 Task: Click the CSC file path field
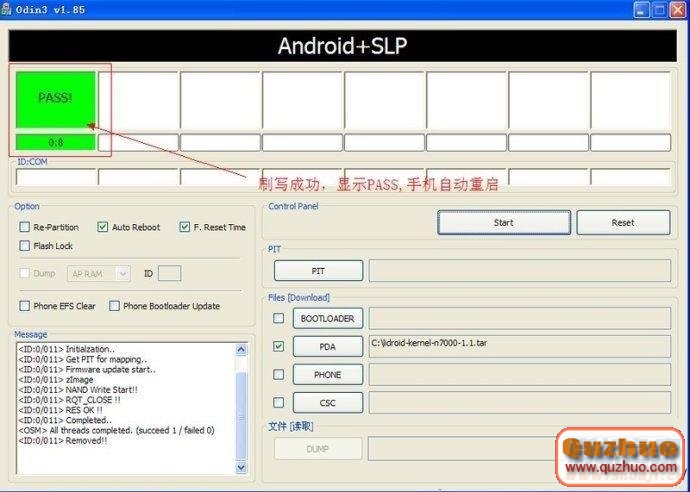[520, 403]
